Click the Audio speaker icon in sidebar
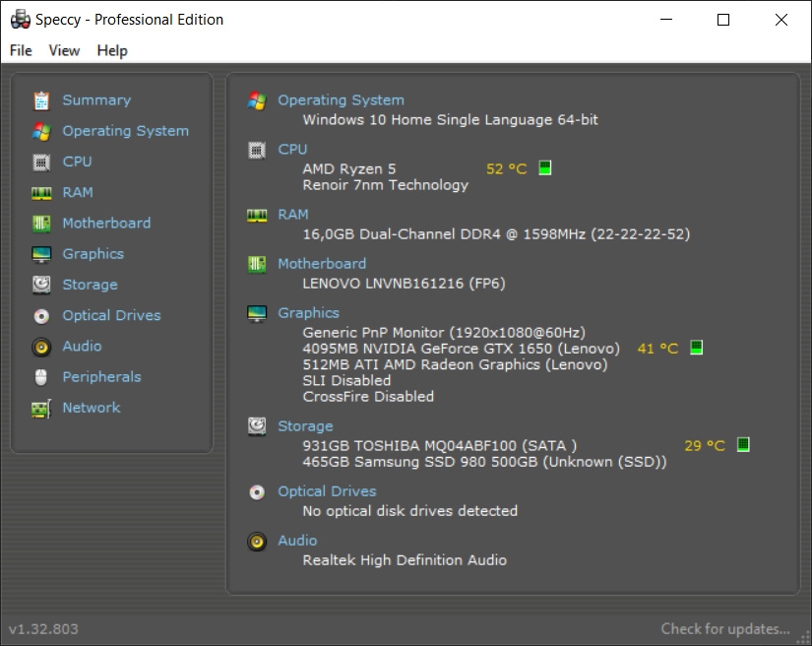Viewport: 812px width, 646px height. point(41,347)
